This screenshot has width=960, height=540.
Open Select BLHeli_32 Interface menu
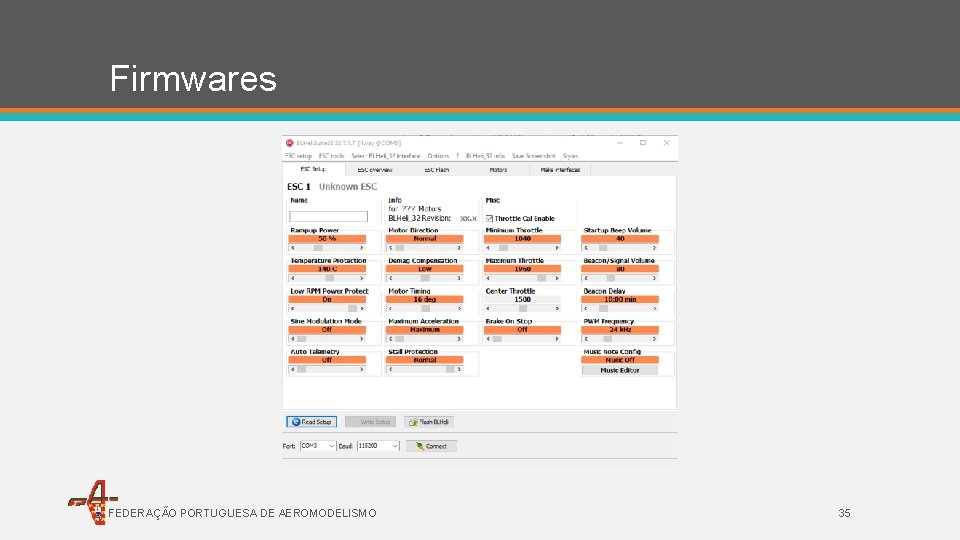click(x=386, y=156)
